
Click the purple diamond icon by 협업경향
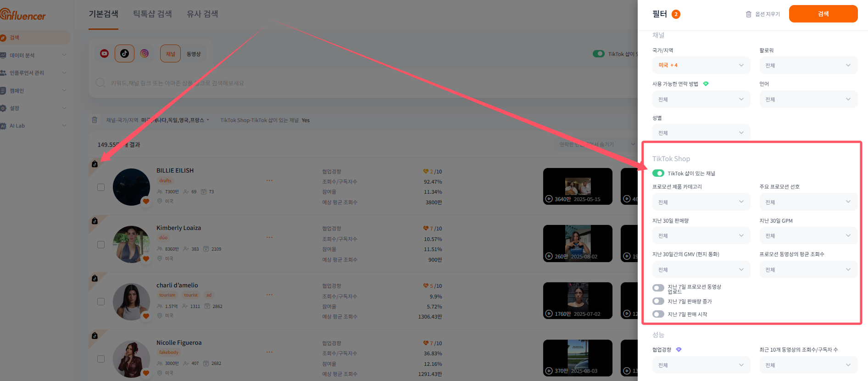coord(679,350)
